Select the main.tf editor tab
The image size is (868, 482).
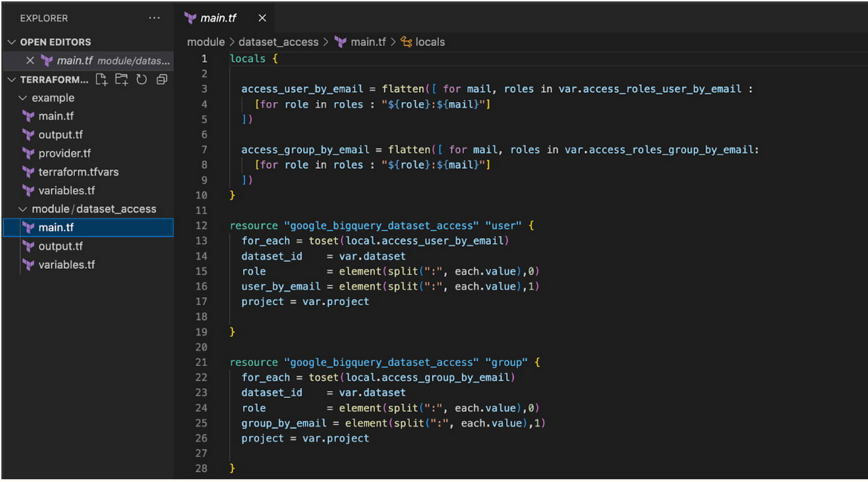coord(224,18)
